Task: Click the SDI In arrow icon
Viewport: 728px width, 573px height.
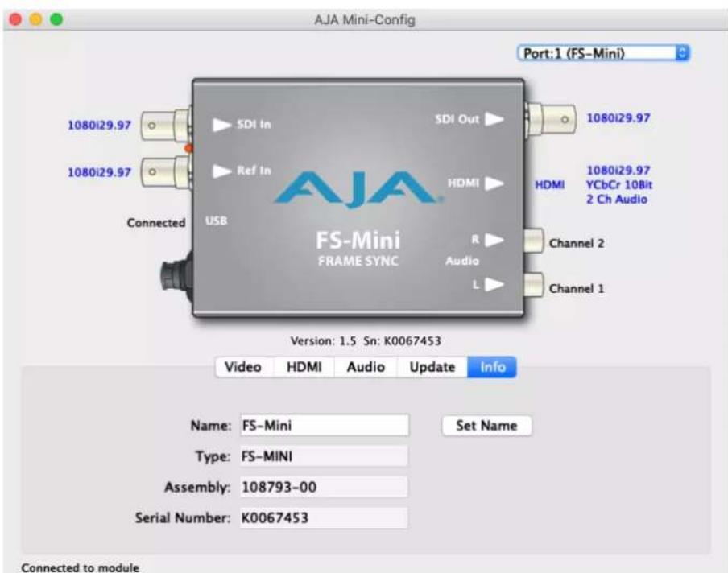Action: click(x=221, y=125)
